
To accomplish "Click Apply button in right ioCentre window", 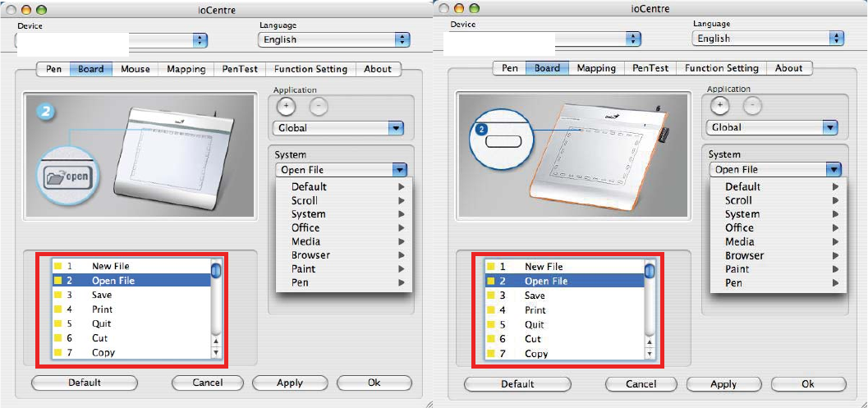I will tap(723, 383).
